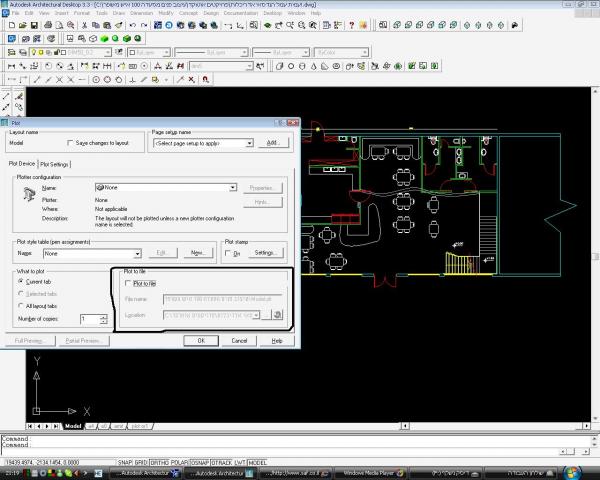
Task: Open the Modify menu
Action: point(166,13)
